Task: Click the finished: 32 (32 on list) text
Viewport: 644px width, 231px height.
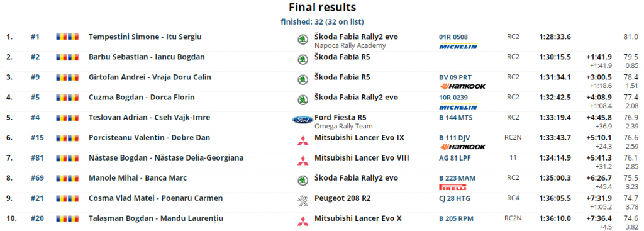Action: [x=322, y=21]
